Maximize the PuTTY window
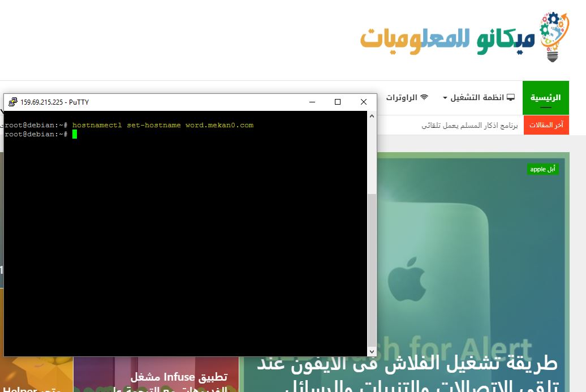Screen dimensions: 586x392 [338, 102]
